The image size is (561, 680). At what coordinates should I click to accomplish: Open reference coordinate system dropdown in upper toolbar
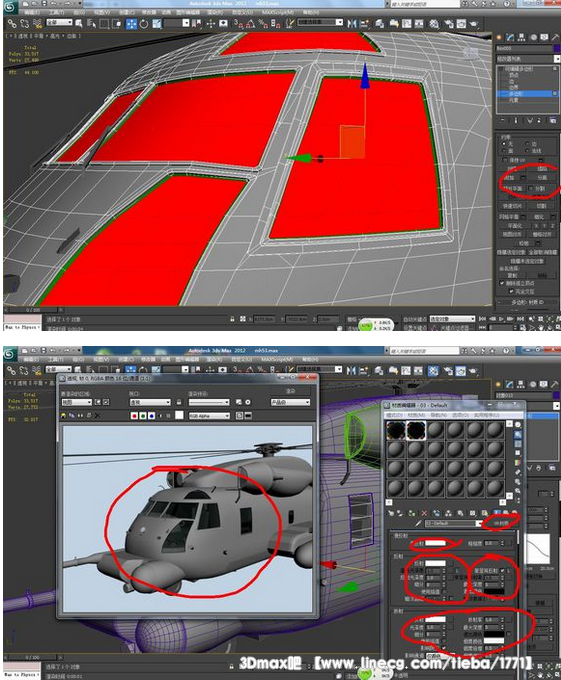[x=176, y=23]
